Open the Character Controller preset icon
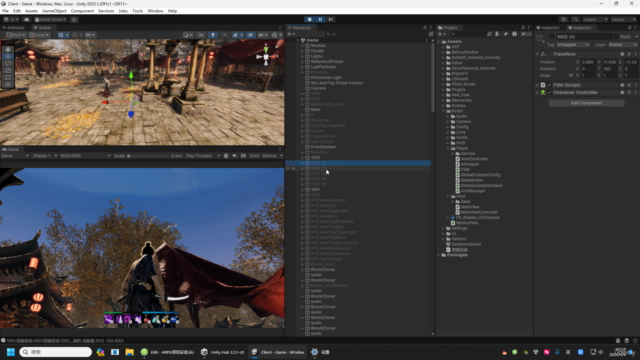Viewport: 640px width, 360px height. click(629, 93)
